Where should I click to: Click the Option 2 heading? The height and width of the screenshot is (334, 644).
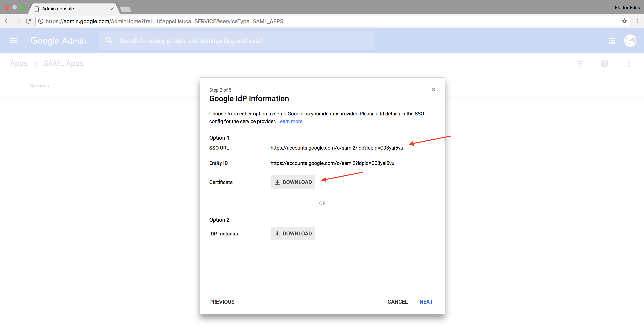219,220
